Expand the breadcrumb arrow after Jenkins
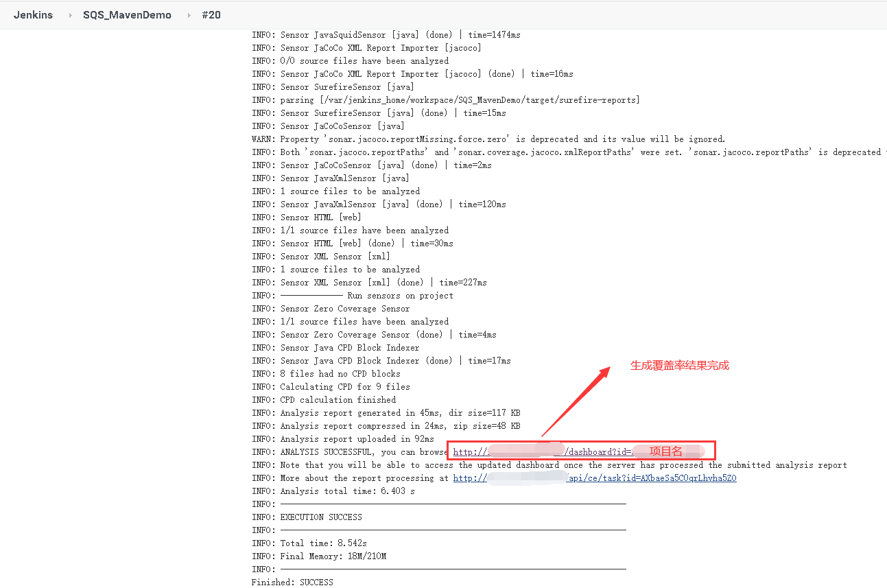The width and height of the screenshot is (887, 588). 70,15
